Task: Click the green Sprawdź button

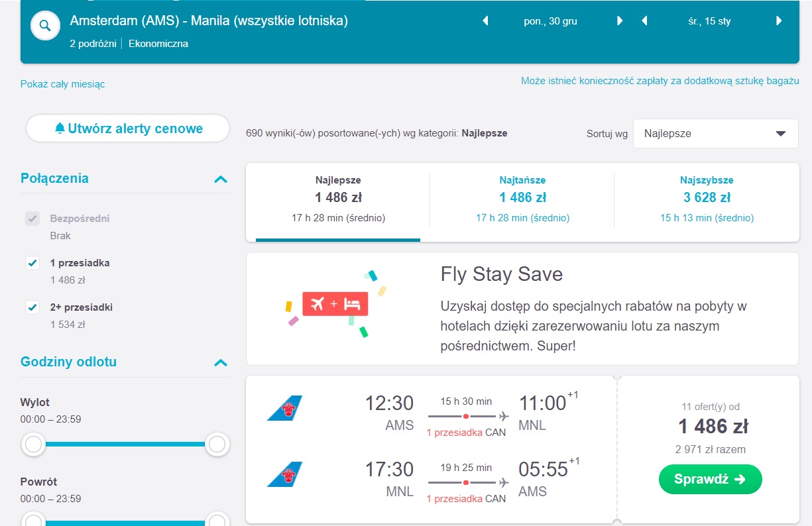Action: (711, 479)
